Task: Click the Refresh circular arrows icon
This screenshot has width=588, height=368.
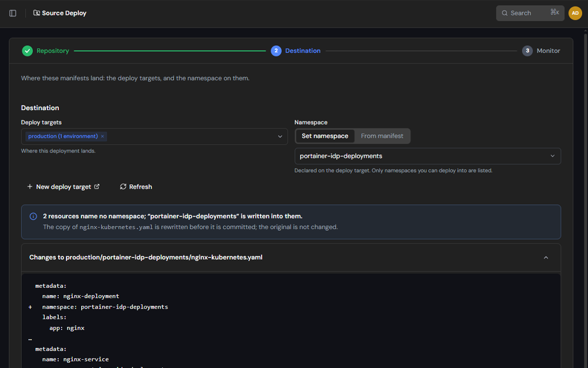Action: click(123, 187)
